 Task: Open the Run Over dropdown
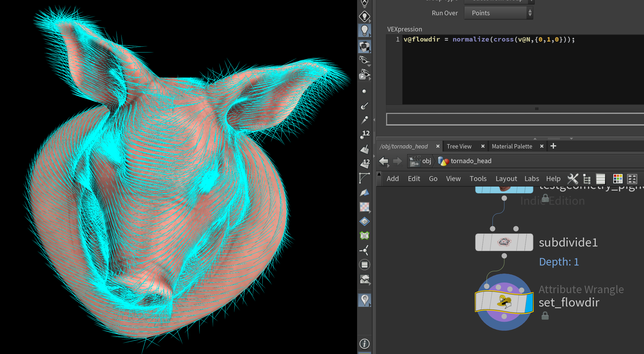click(x=498, y=13)
